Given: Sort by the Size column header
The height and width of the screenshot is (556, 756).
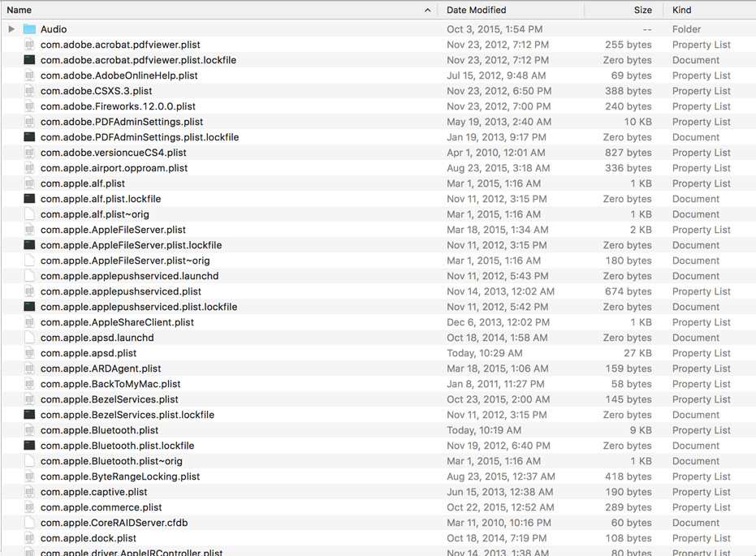Looking at the screenshot, I should point(642,10).
